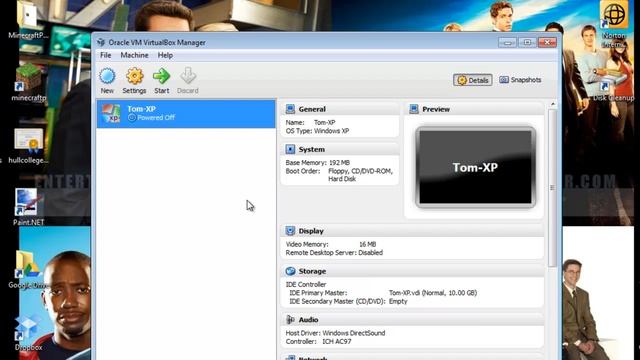Click the General section icon
Image resolution: width=640 pixels, height=360 pixels.
[x=290, y=109]
